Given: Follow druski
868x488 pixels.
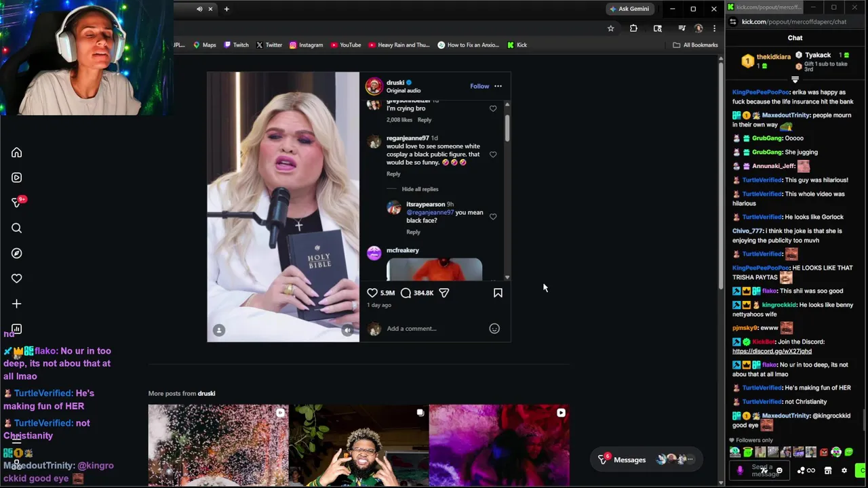Looking at the screenshot, I should click(x=479, y=86).
